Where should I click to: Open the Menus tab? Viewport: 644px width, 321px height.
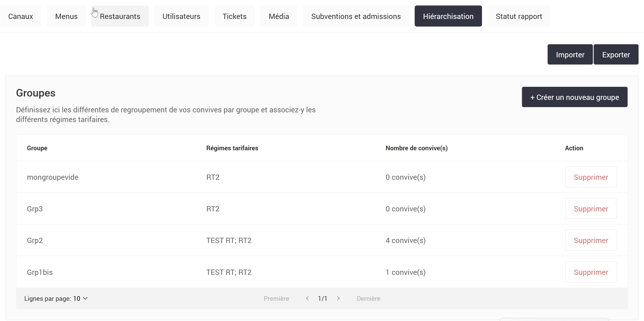tap(66, 16)
